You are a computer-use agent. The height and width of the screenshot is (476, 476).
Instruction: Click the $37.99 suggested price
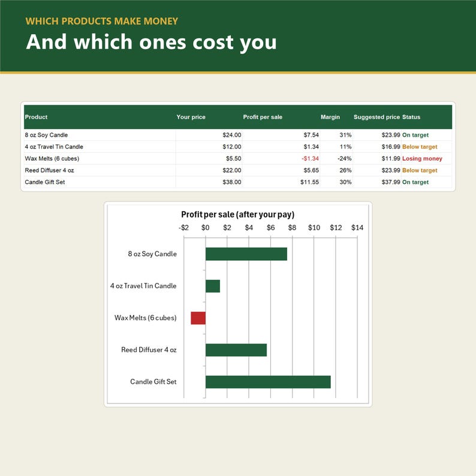tap(391, 182)
